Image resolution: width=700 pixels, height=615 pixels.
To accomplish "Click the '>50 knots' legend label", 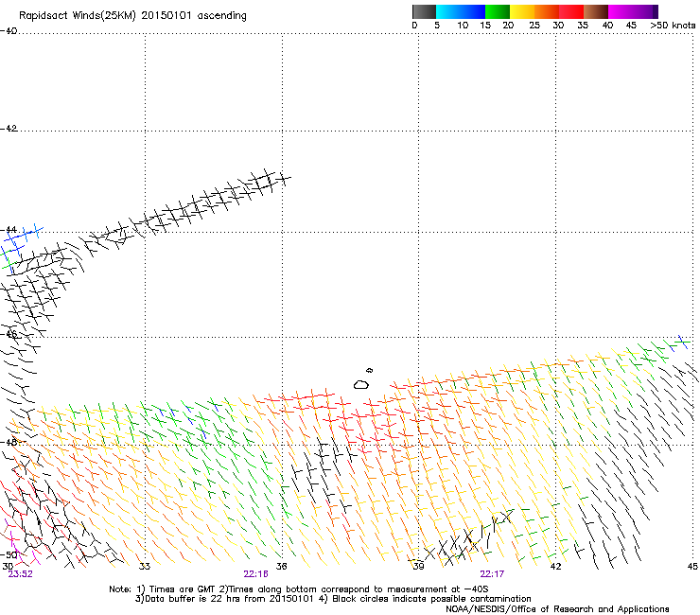I will pyautogui.click(x=673, y=26).
